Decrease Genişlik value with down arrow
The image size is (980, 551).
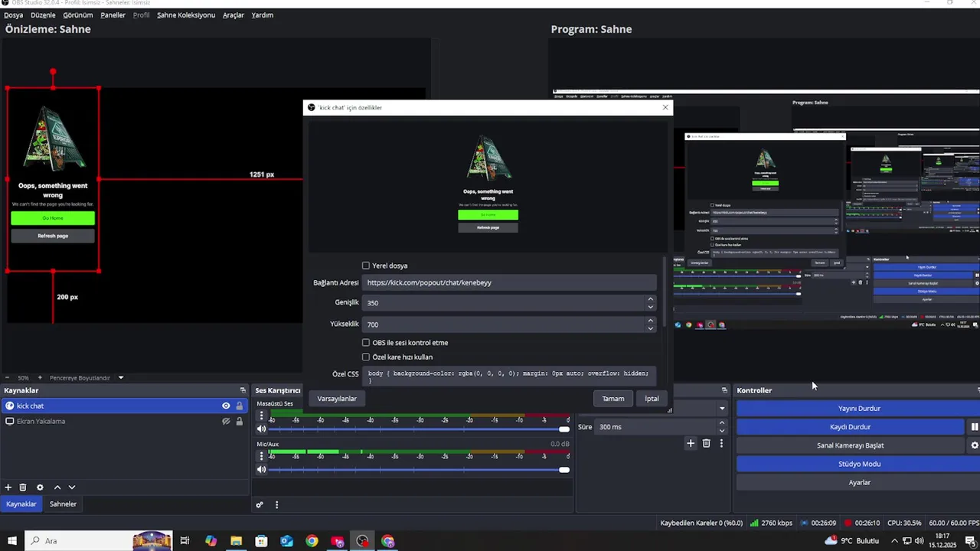pyautogui.click(x=651, y=306)
